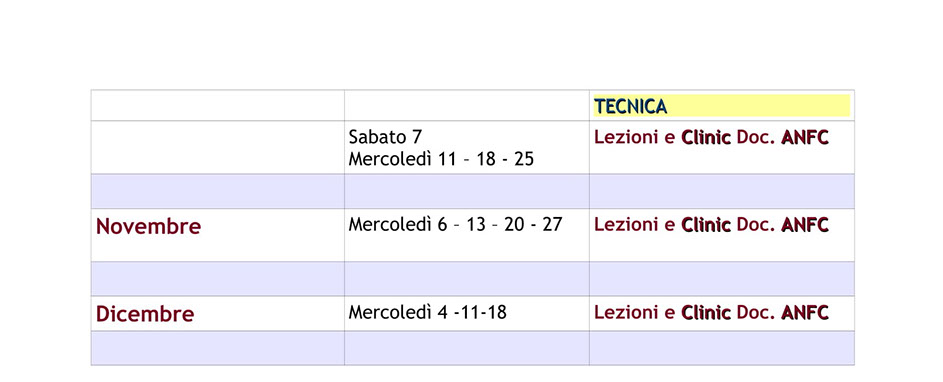
Task: Click ANFC in the Novembre row
Action: tap(805, 224)
